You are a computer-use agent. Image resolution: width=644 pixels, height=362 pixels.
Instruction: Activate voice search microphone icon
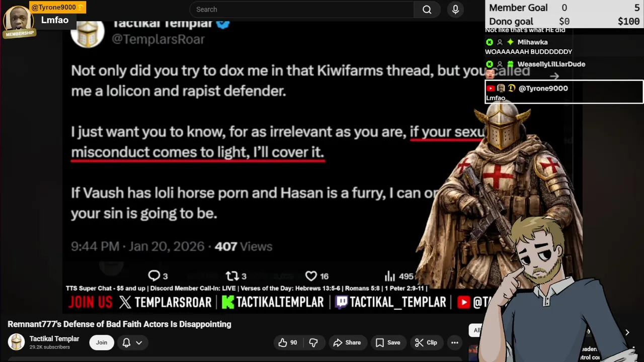point(455,10)
